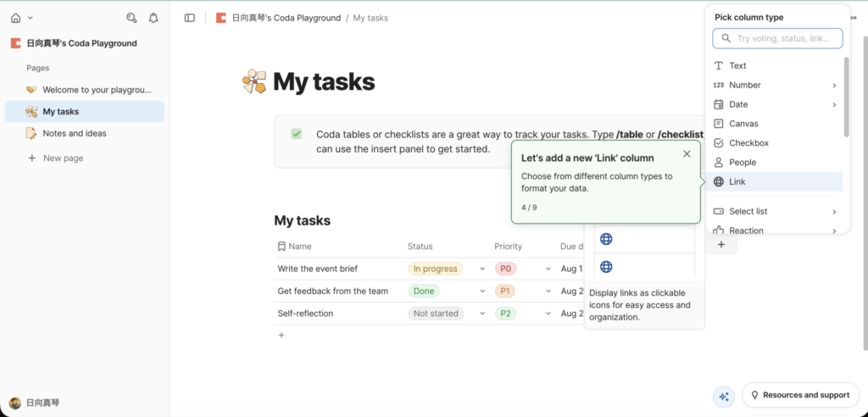Toggle the sidebar panel icon
868x417 pixels.
point(190,18)
